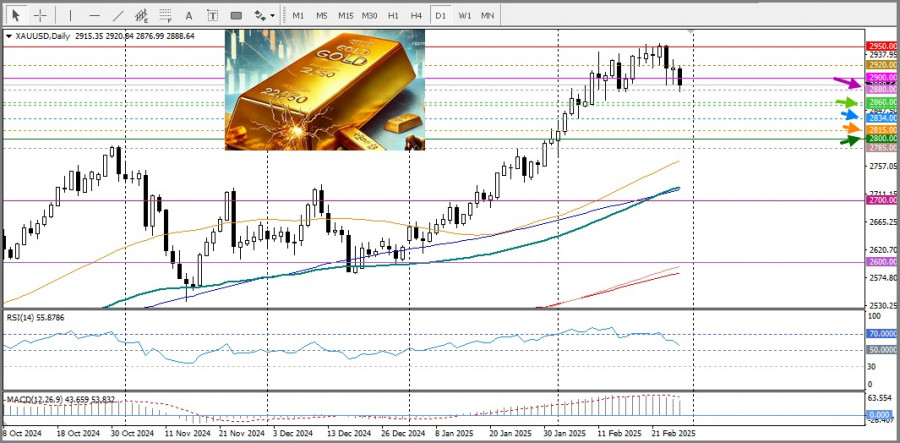This screenshot has height=443, width=900.
Task: Activate the crosshair tool
Action: pos(40,15)
